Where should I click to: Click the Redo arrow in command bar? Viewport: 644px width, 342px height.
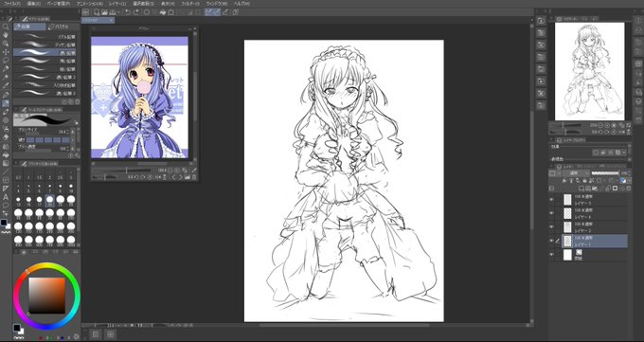(136, 12)
